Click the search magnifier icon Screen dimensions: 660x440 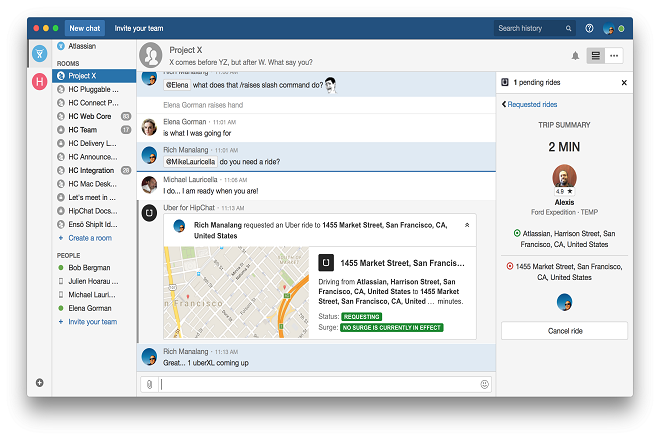[x=568, y=28]
